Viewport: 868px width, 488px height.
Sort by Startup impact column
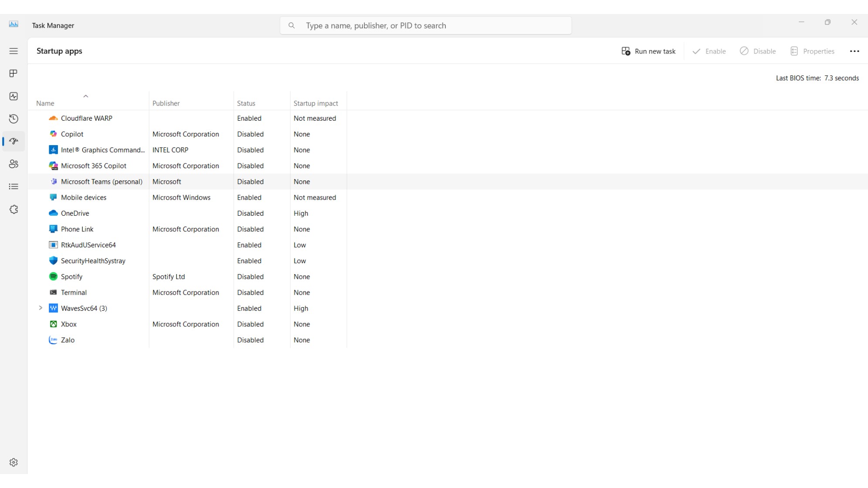(315, 103)
